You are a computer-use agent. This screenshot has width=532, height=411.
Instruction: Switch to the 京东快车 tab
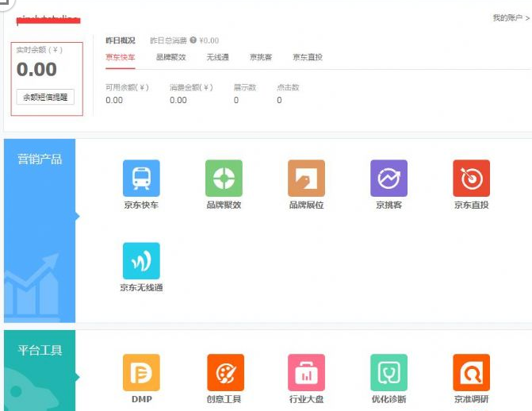click(x=121, y=57)
